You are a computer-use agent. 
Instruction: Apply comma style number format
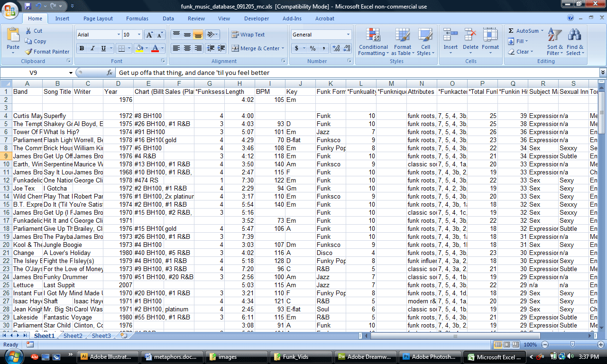coord(324,48)
